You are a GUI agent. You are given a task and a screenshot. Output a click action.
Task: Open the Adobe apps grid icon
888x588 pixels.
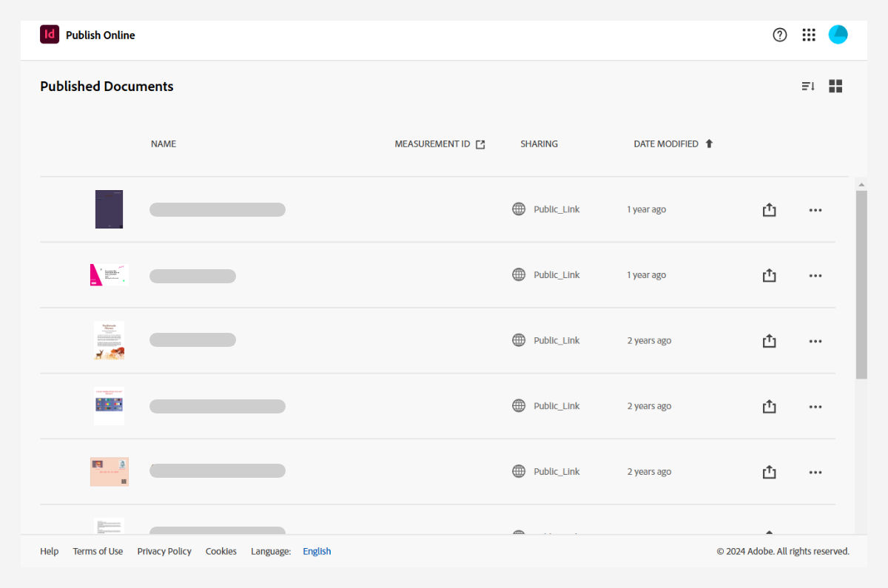click(x=809, y=35)
